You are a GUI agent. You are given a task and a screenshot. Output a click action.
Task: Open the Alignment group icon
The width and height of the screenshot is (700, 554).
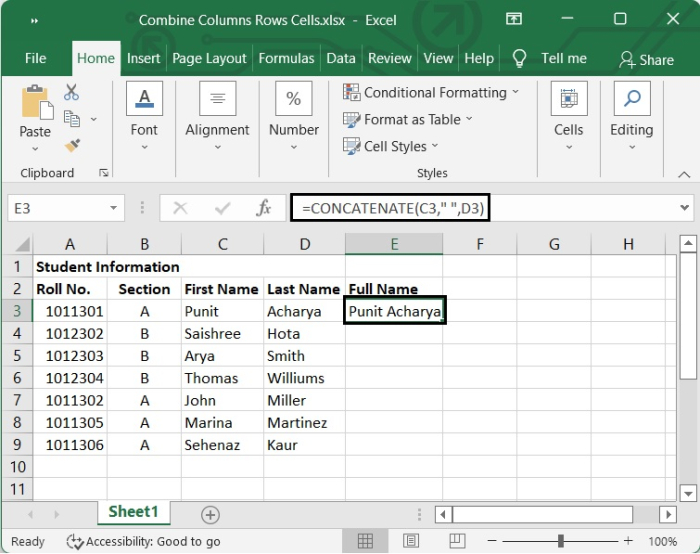[x=217, y=98]
